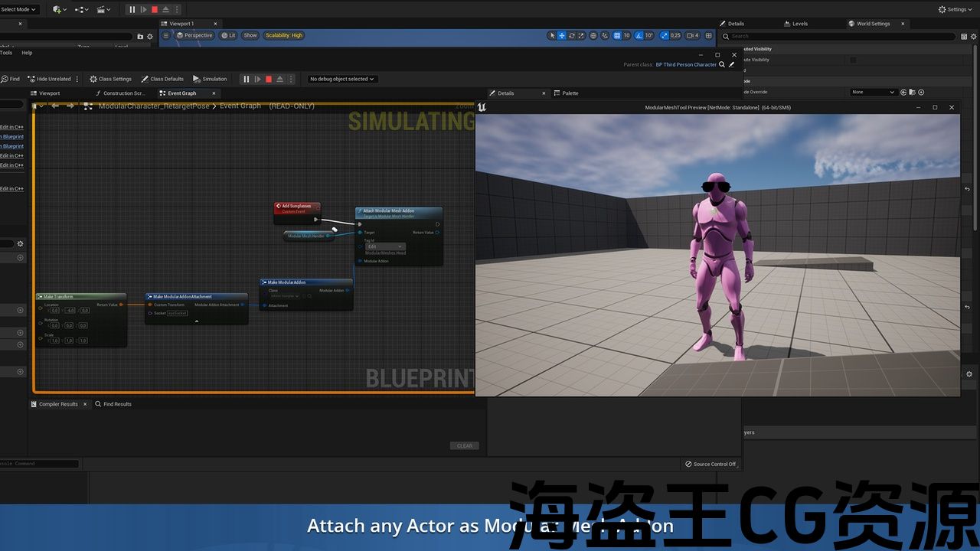Click BP Third Person Character parent class link
The height and width of the screenshot is (551, 980).
pyautogui.click(x=686, y=65)
